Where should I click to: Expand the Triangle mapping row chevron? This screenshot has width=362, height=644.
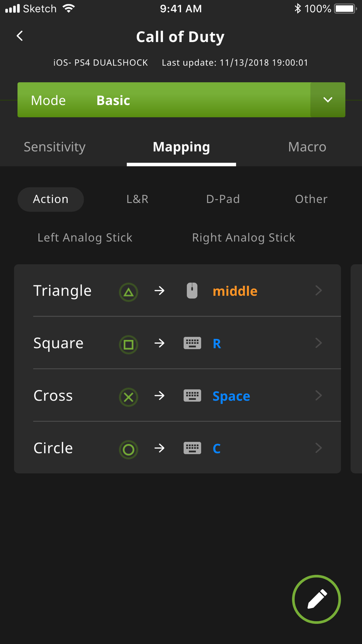[319, 290]
